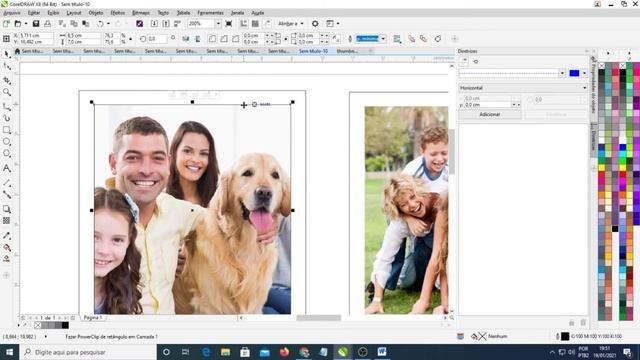Select the Text tool
640x360 pixels.
coord(7,168)
